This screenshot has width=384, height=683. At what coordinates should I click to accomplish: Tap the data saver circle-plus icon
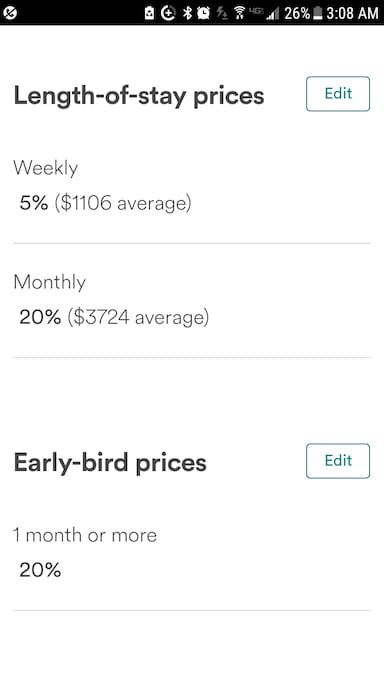168,13
